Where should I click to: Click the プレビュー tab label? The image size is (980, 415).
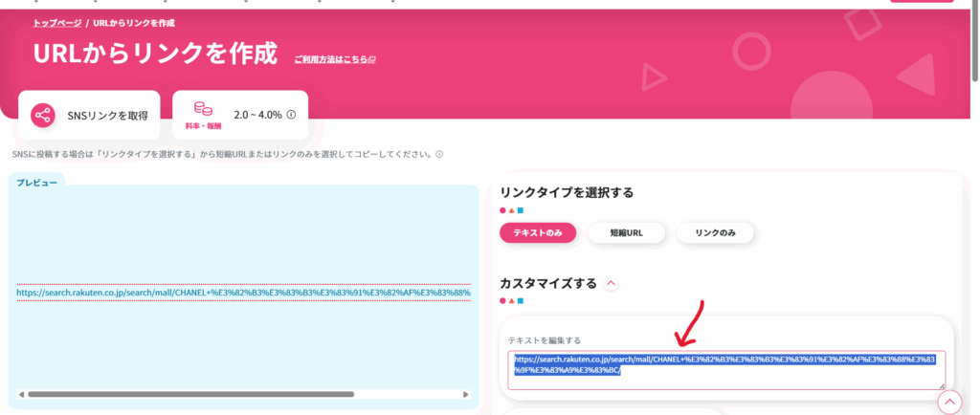click(37, 183)
